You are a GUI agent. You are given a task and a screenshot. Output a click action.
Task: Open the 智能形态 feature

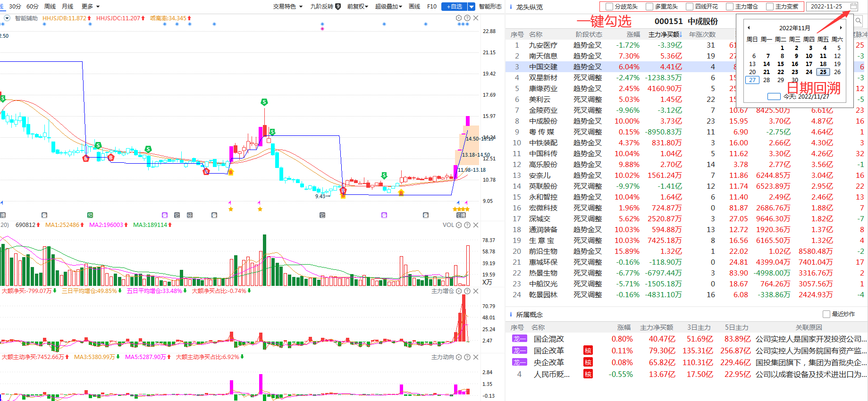[x=490, y=6]
